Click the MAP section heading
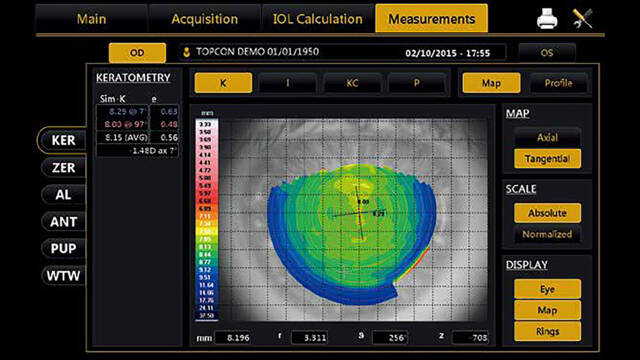This screenshot has height=360, width=640. tap(518, 113)
